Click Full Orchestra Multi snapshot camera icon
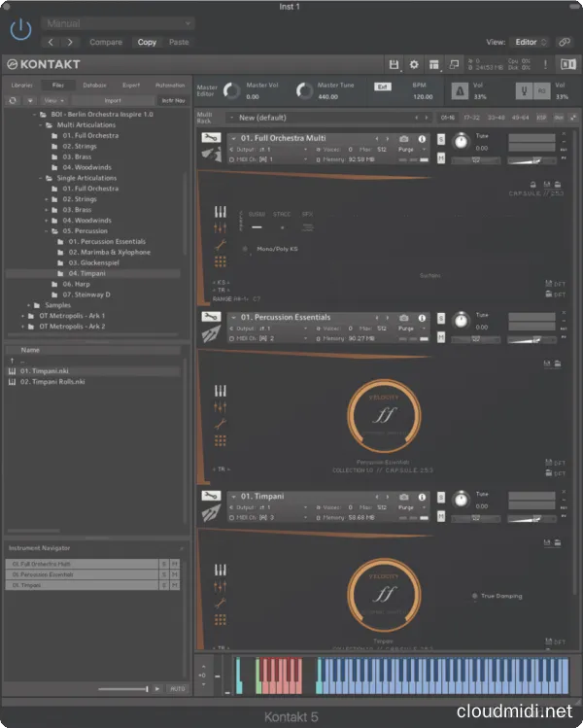This screenshot has width=583, height=728. 404,138
